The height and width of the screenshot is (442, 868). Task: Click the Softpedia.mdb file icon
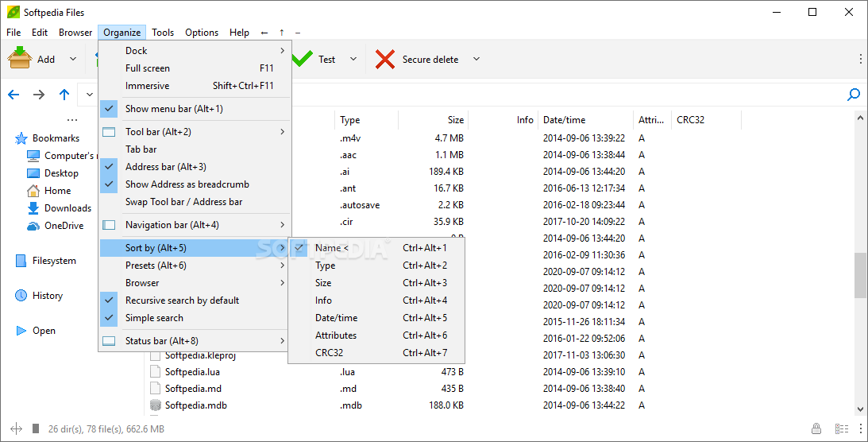click(156, 405)
